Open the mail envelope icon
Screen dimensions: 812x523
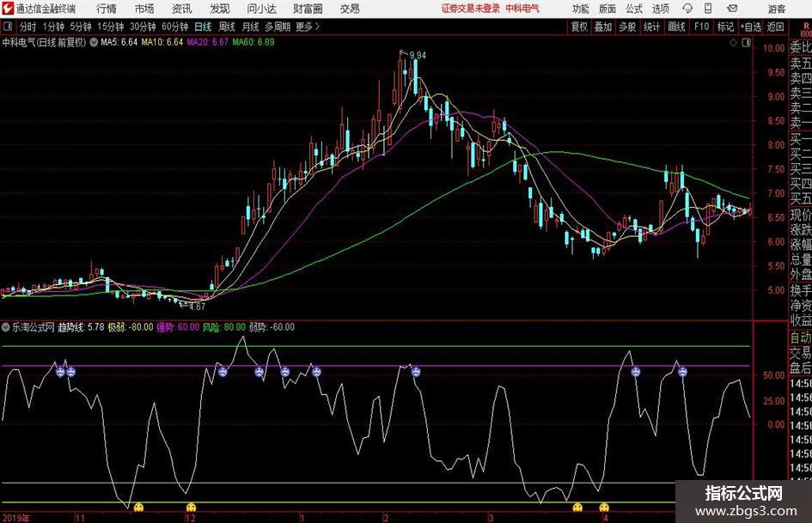tap(732, 9)
